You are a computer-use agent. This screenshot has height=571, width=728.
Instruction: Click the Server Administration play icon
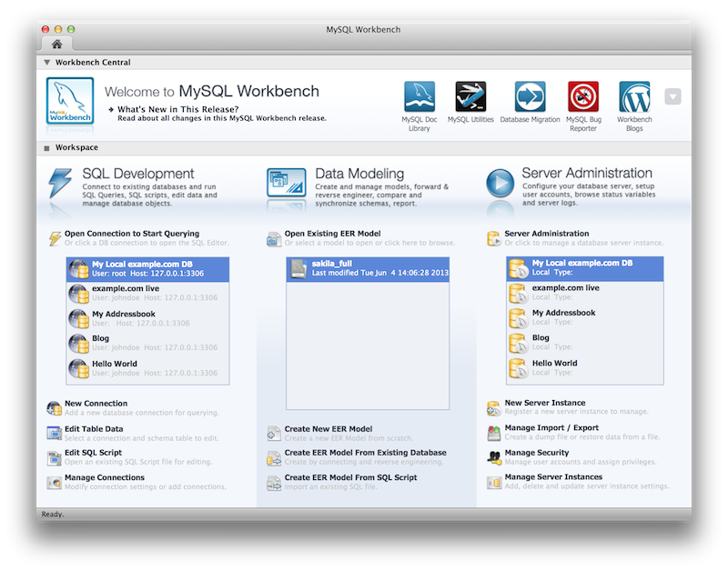[x=500, y=183]
